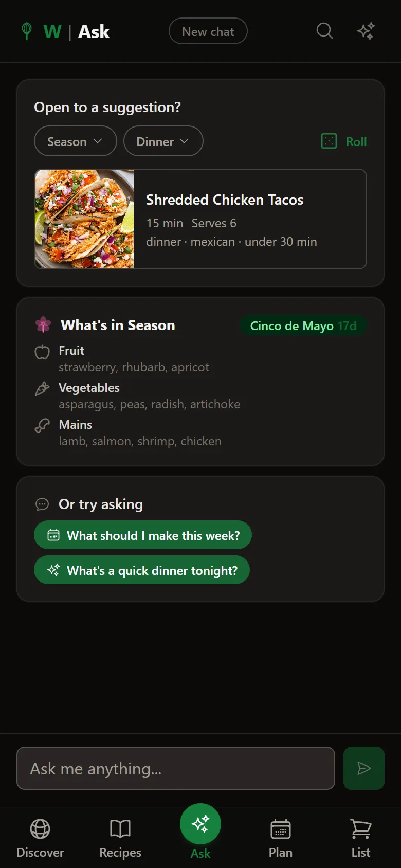Open the Shredded Chicken Tacos photo
Viewport: 401px width, 868px height.
[84, 219]
